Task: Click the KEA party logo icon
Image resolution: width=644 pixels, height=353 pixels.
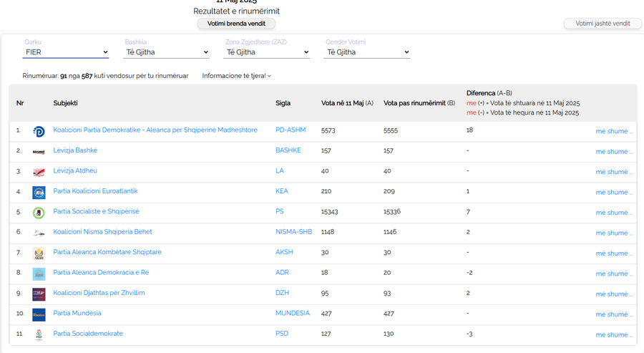Action: (x=39, y=193)
